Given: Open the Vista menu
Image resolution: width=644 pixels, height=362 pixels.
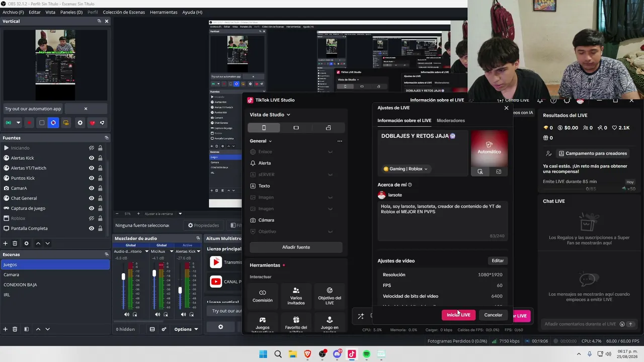Looking at the screenshot, I should click(x=50, y=12).
